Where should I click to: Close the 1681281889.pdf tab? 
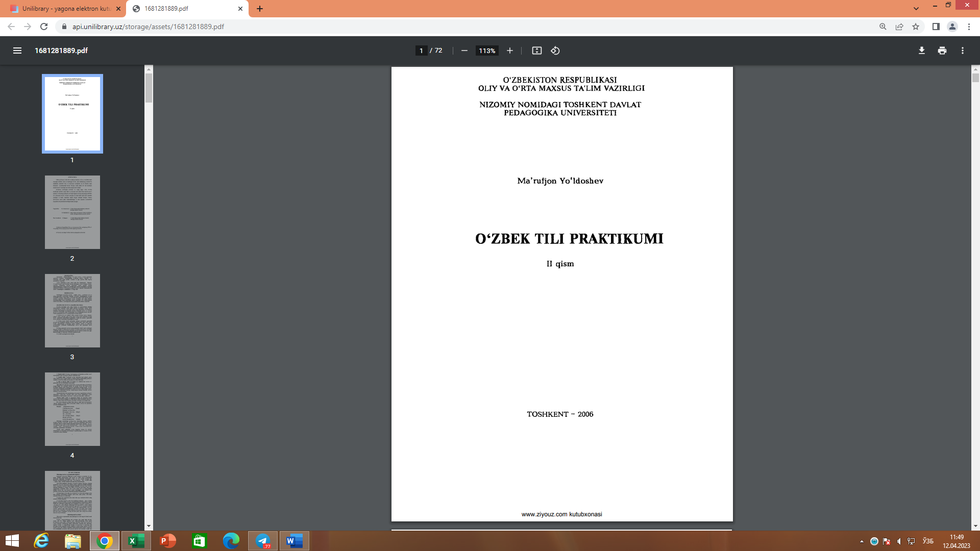[240, 9]
